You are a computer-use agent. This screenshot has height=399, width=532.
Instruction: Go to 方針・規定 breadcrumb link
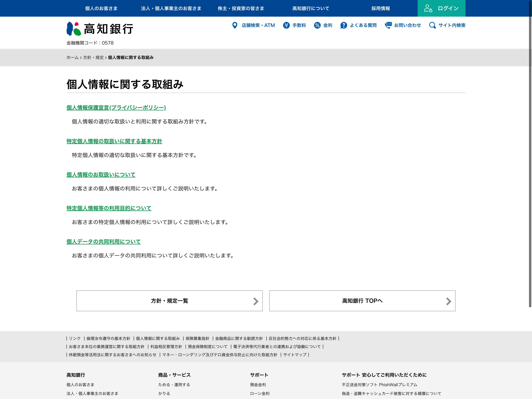point(93,58)
